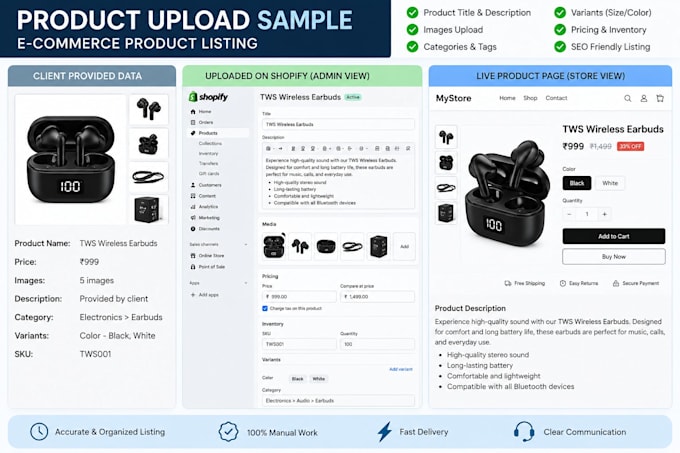This screenshot has width=680, height=453.
Task: Click the Price field showing 999.00
Action: click(299, 297)
